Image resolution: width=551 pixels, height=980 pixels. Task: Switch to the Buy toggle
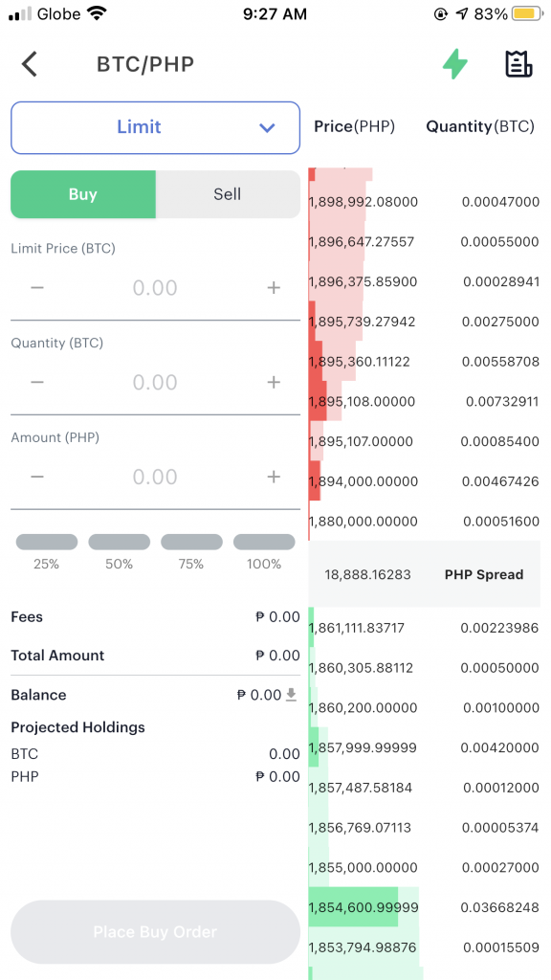(x=83, y=194)
